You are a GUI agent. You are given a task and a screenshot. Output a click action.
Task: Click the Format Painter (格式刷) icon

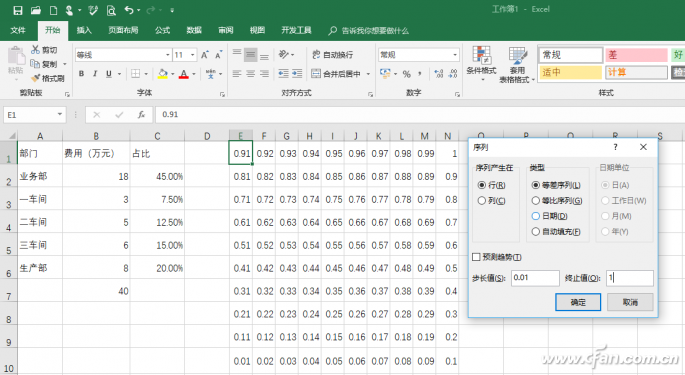[35, 78]
